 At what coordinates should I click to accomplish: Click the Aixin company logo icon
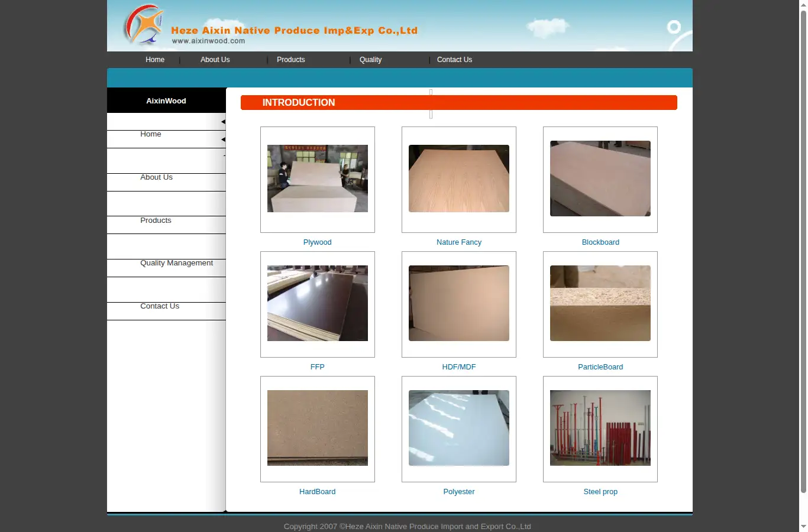pyautogui.click(x=144, y=24)
